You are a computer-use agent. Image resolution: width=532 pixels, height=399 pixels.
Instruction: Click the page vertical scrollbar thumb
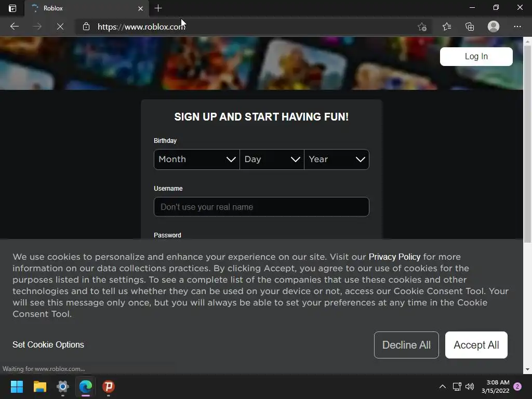[527, 144]
